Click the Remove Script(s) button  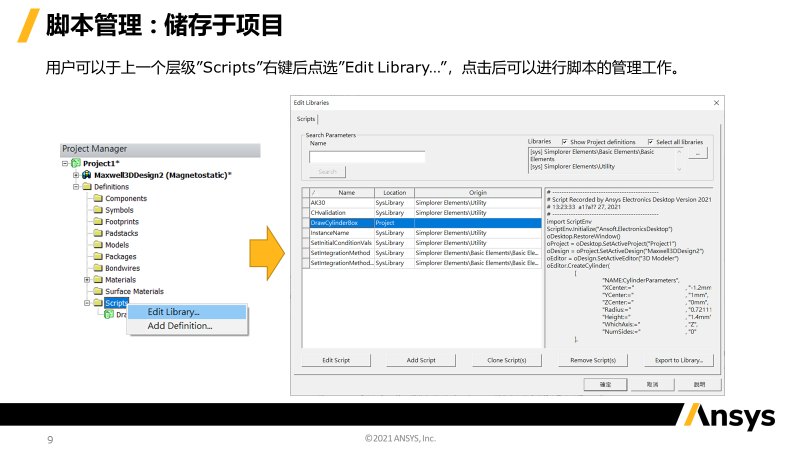point(593,360)
